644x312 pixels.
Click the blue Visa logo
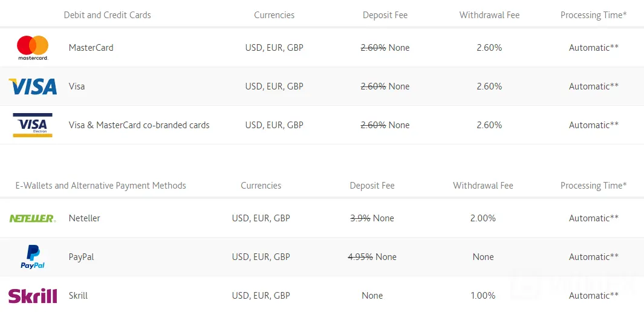pyautogui.click(x=33, y=86)
